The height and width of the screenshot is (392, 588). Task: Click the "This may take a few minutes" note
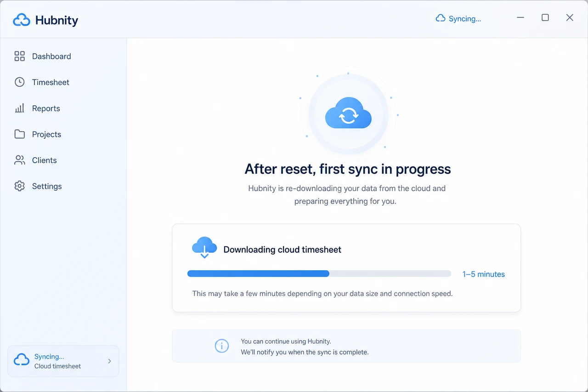tap(322, 294)
